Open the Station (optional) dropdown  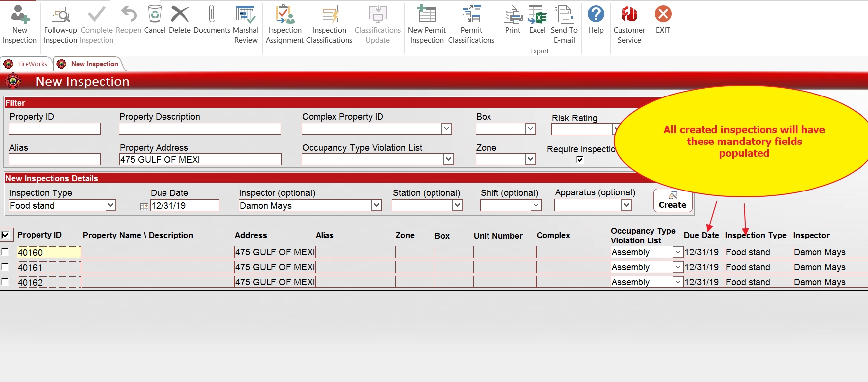(458, 205)
